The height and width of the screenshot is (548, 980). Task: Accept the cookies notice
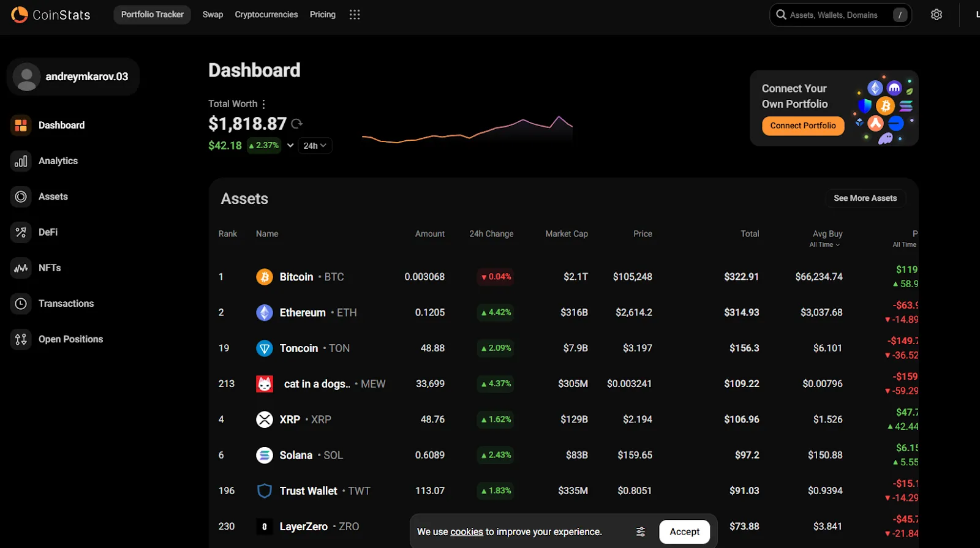(x=684, y=531)
